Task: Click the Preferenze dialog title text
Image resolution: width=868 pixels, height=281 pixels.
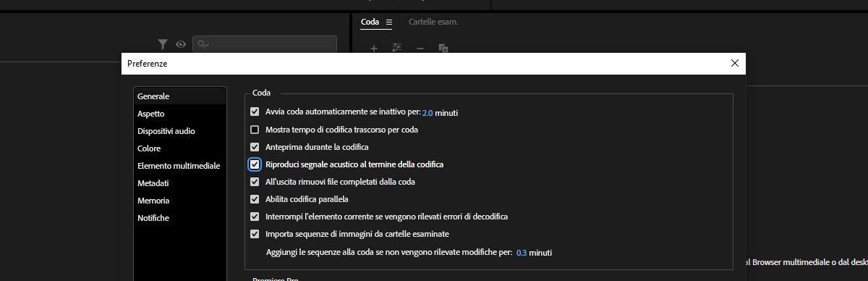Action: click(148, 64)
